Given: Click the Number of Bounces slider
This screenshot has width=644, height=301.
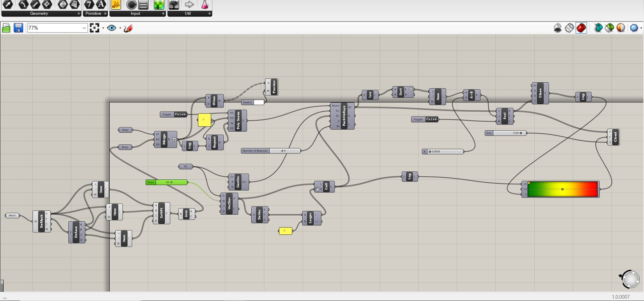Looking at the screenshot, I should tap(270, 151).
